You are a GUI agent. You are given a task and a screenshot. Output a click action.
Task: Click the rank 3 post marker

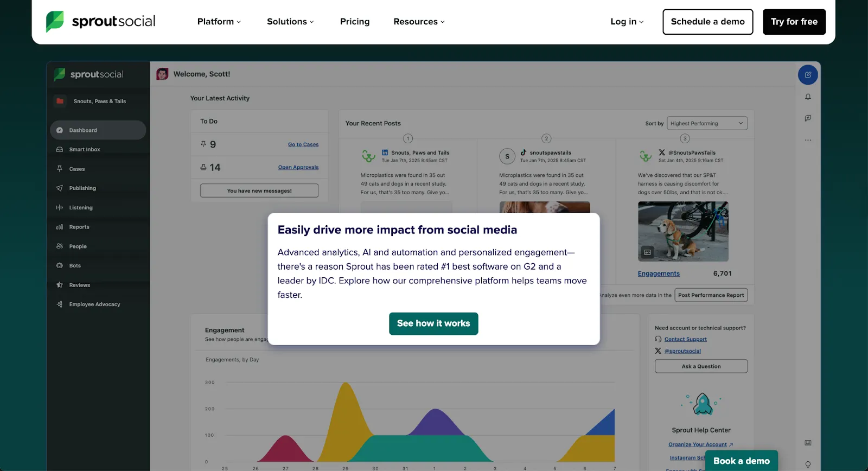click(x=685, y=138)
